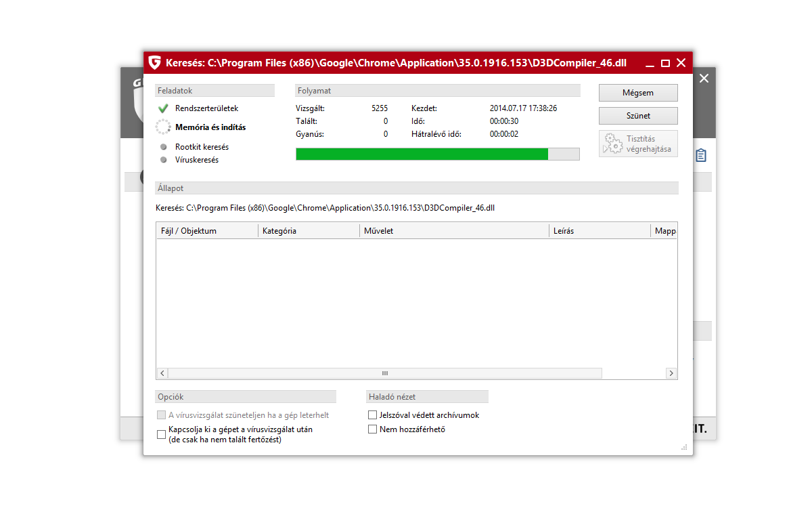
Task: Click the 'Tisztítás végrehajtása' button
Action: click(x=638, y=144)
